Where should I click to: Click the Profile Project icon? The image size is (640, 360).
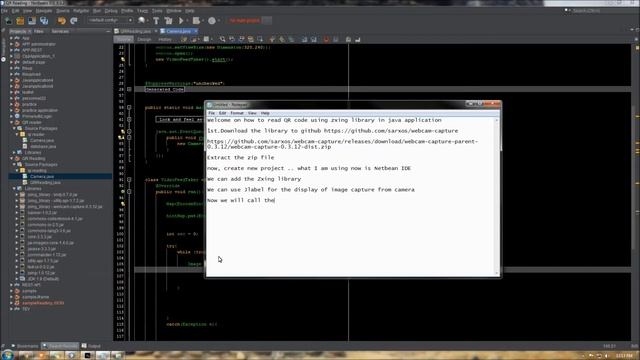[212, 20]
